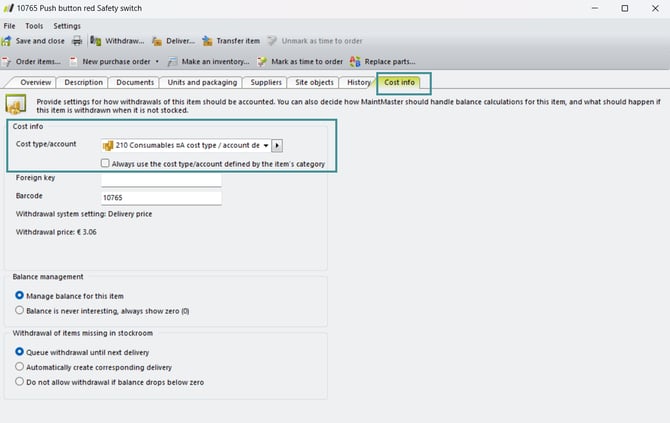Click Make an inventory icon
This screenshot has width=670, height=423.
pyautogui.click(x=173, y=61)
